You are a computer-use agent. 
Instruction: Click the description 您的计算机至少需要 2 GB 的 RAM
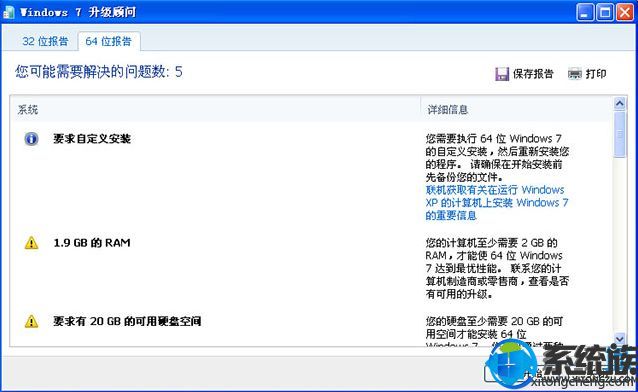(x=497, y=268)
